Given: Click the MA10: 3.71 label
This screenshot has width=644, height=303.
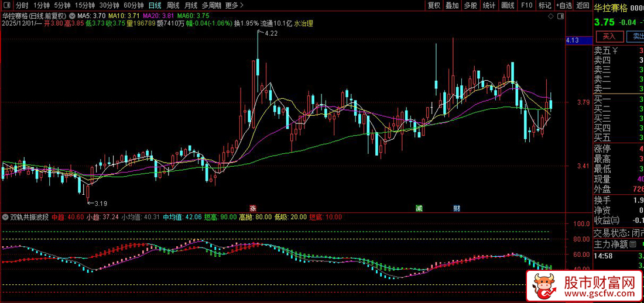Looking at the screenshot, I should pyautogui.click(x=124, y=16).
